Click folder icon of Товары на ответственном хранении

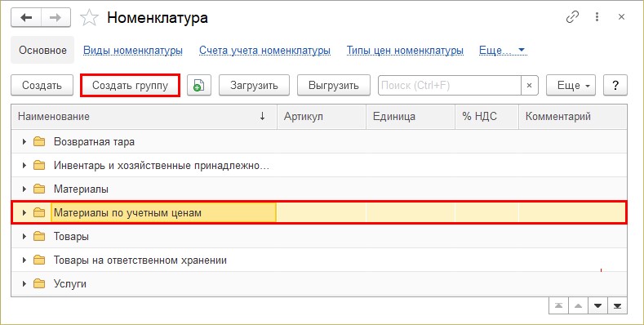click(x=39, y=260)
